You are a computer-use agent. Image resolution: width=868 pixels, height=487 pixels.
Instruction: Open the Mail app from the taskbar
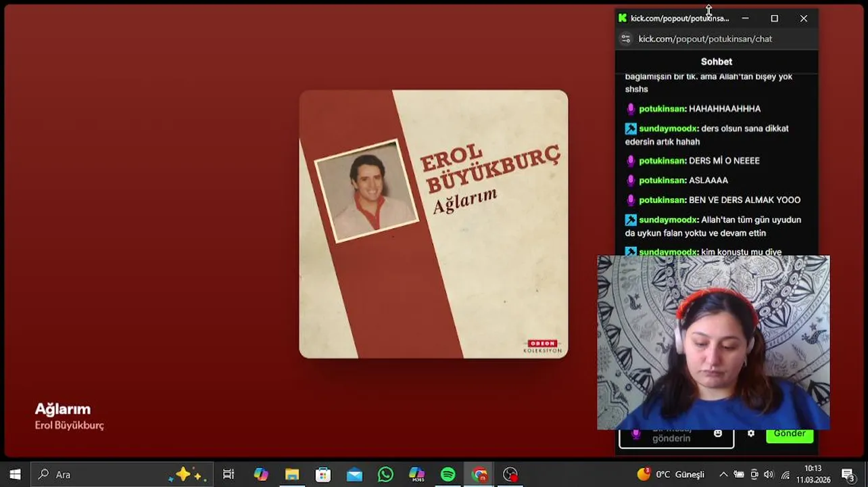pyautogui.click(x=354, y=474)
